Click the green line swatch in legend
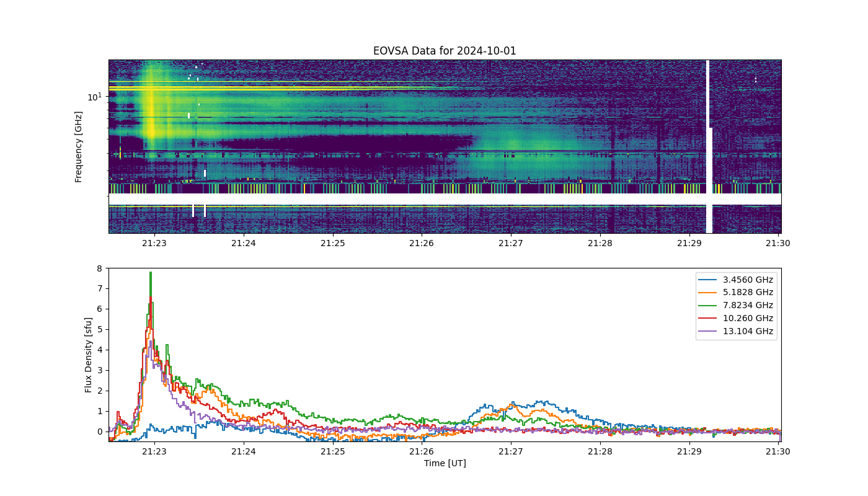 click(709, 306)
